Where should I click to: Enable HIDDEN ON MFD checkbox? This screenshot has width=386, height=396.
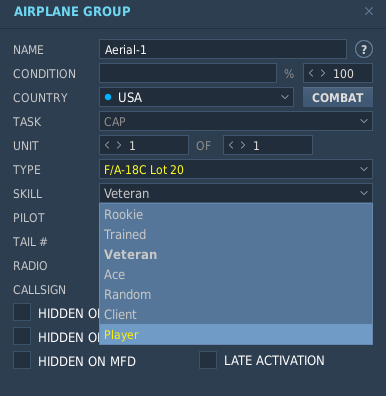coord(22,360)
